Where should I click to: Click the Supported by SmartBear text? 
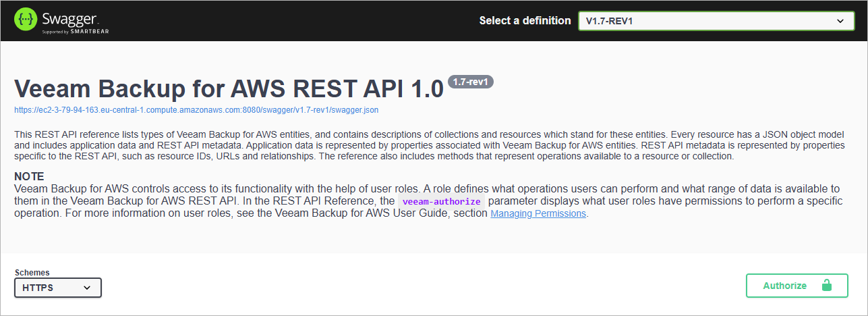(76, 32)
